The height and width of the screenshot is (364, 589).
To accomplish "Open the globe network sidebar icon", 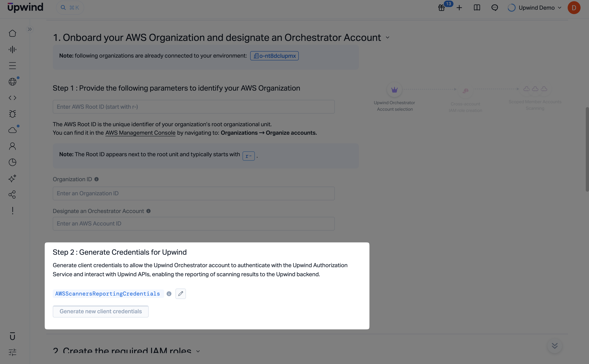I will [x=12, y=82].
